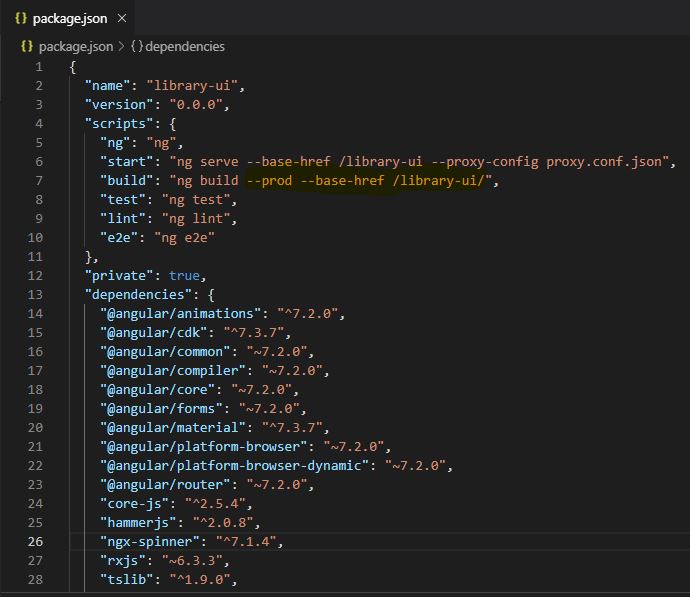
Task: Open the dependencies breadcrumb dropdown
Action: 185,46
